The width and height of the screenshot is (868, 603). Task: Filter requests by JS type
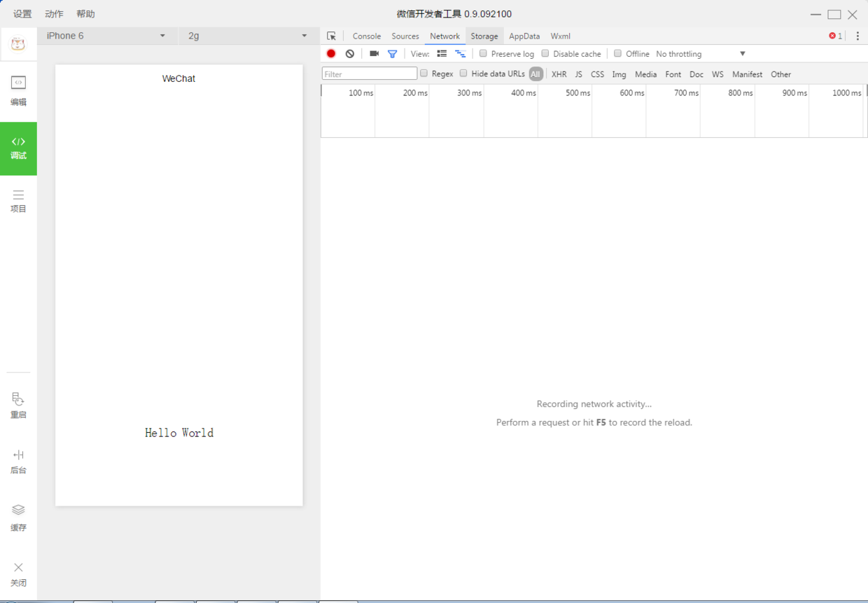pos(579,74)
